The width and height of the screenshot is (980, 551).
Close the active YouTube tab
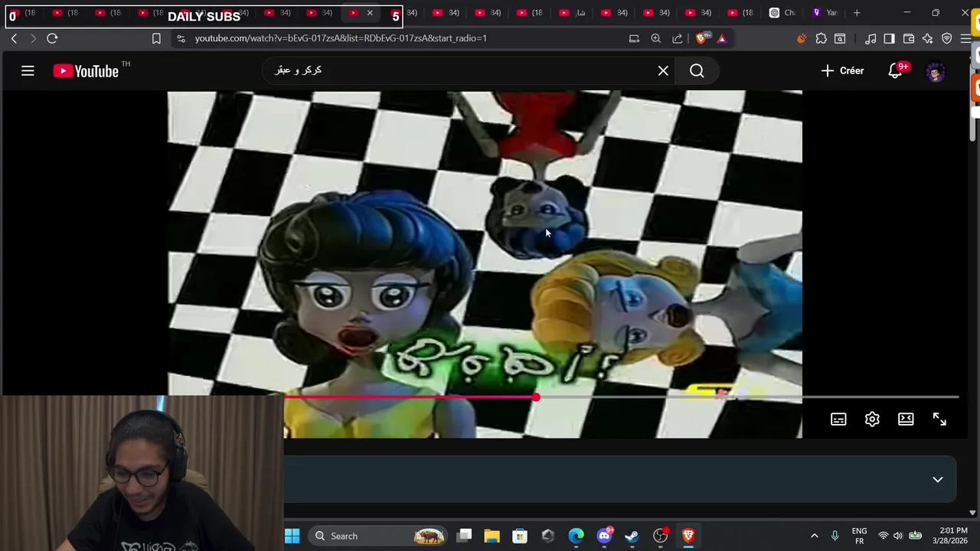coord(370,13)
